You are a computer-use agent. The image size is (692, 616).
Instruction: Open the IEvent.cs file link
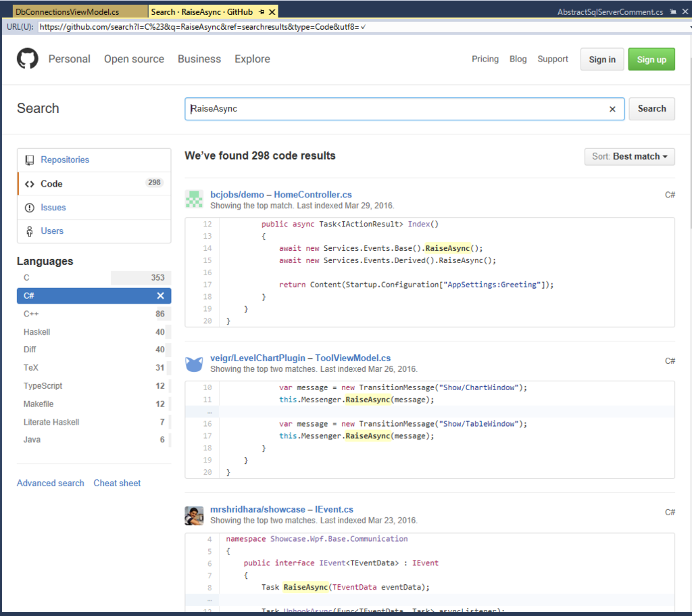(334, 510)
